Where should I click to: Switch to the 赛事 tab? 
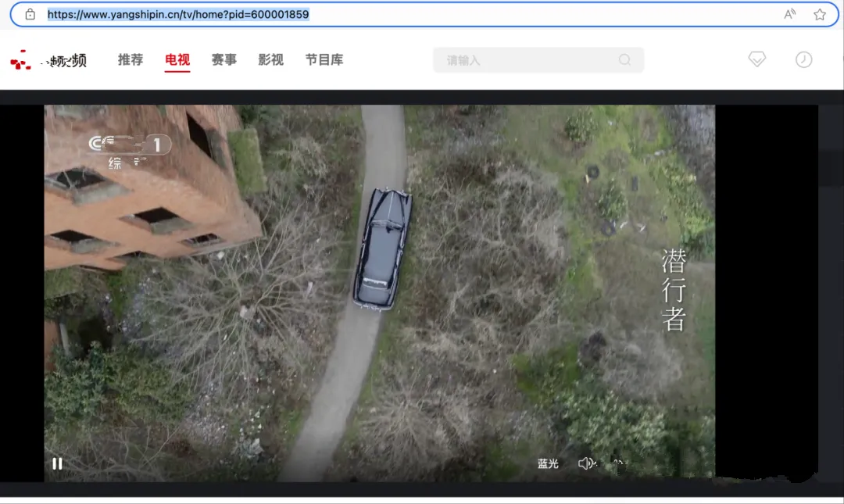[x=224, y=59]
